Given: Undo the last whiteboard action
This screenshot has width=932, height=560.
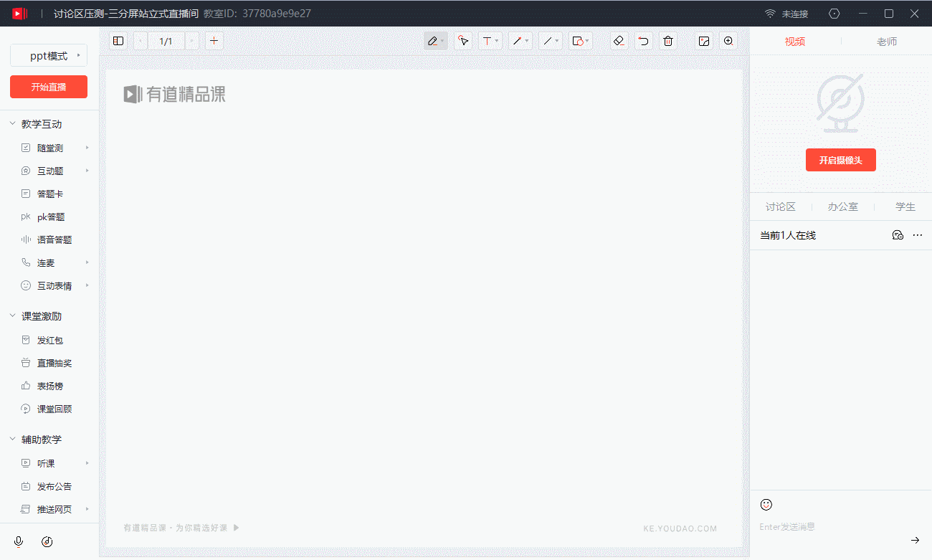Looking at the screenshot, I should coord(644,41).
